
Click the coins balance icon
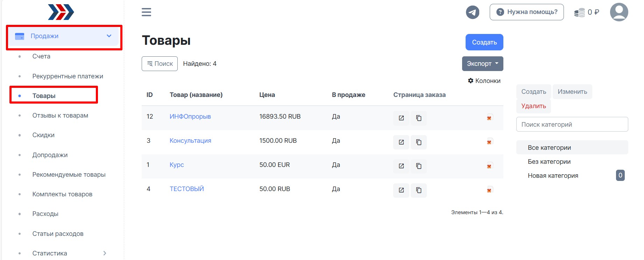(579, 13)
